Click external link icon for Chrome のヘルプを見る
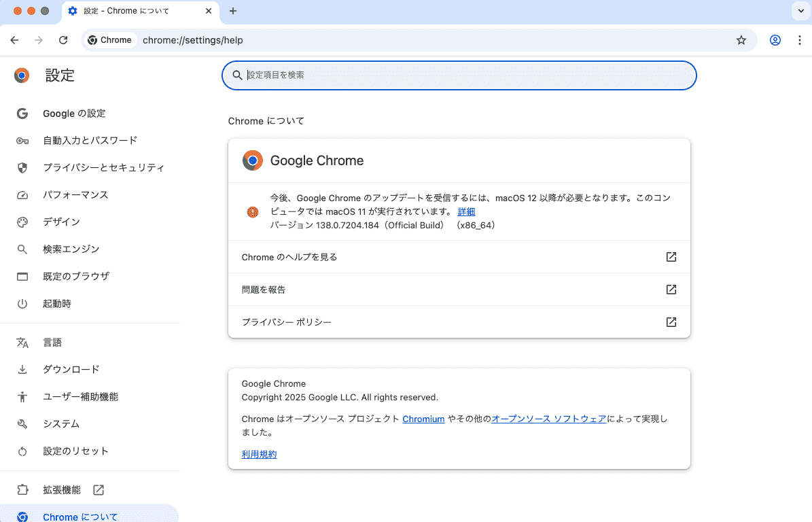 point(671,257)
